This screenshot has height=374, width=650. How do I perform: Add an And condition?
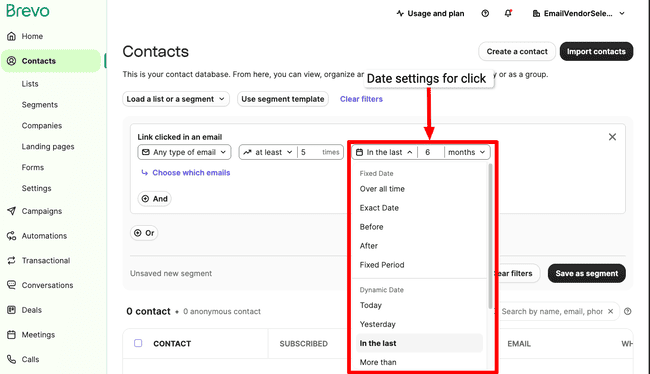coord(155,199)
